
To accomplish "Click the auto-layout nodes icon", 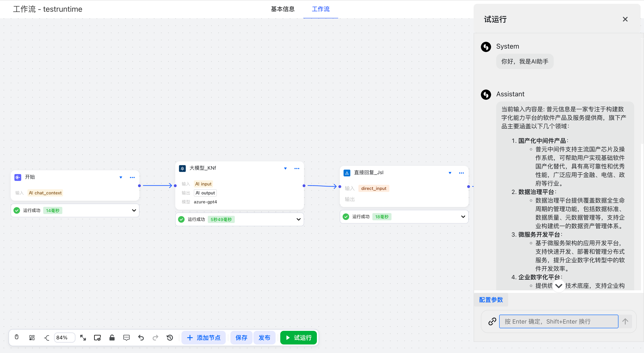I will [x=32, y=337].
